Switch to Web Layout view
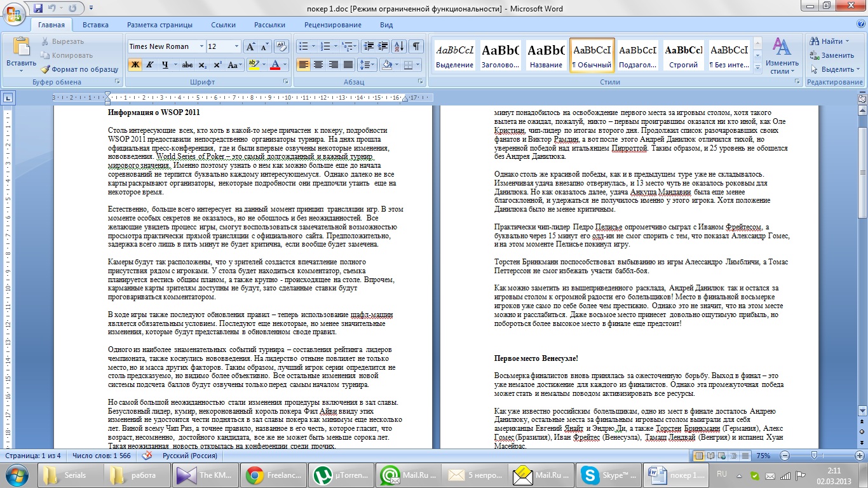Screen dimensions: 868x488 point(721,456)
